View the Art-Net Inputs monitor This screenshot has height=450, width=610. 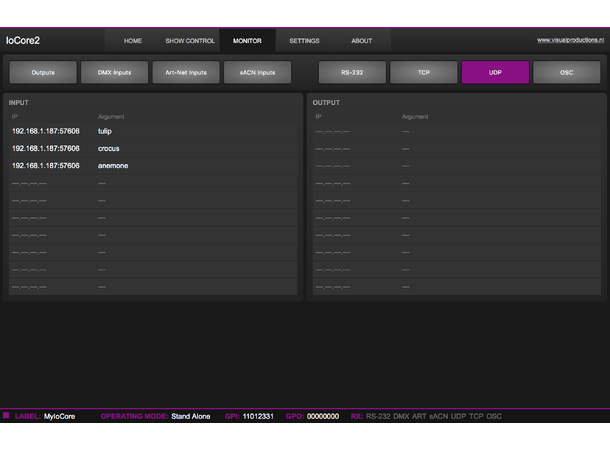pyautogui.click(x=186, y=73)
